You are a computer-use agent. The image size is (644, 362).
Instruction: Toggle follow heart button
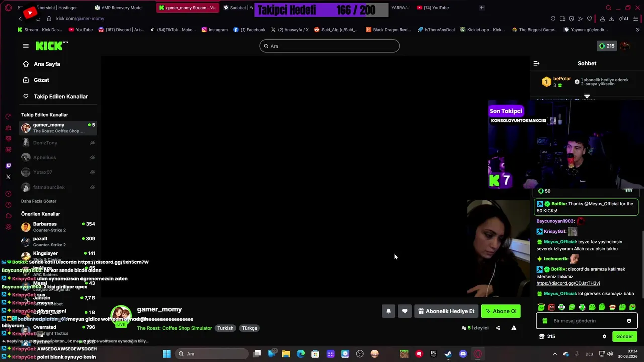(405, 311)
